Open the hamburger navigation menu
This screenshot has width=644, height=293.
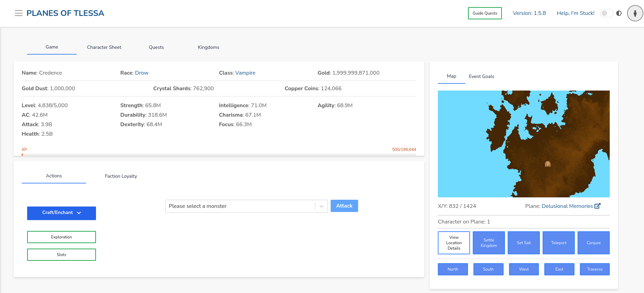coord(19,13)
